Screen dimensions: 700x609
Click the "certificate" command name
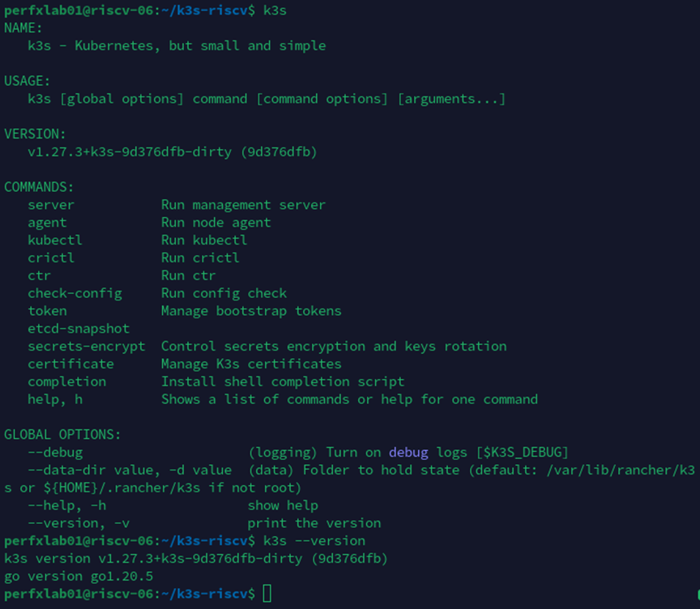[x=70, y=364]
